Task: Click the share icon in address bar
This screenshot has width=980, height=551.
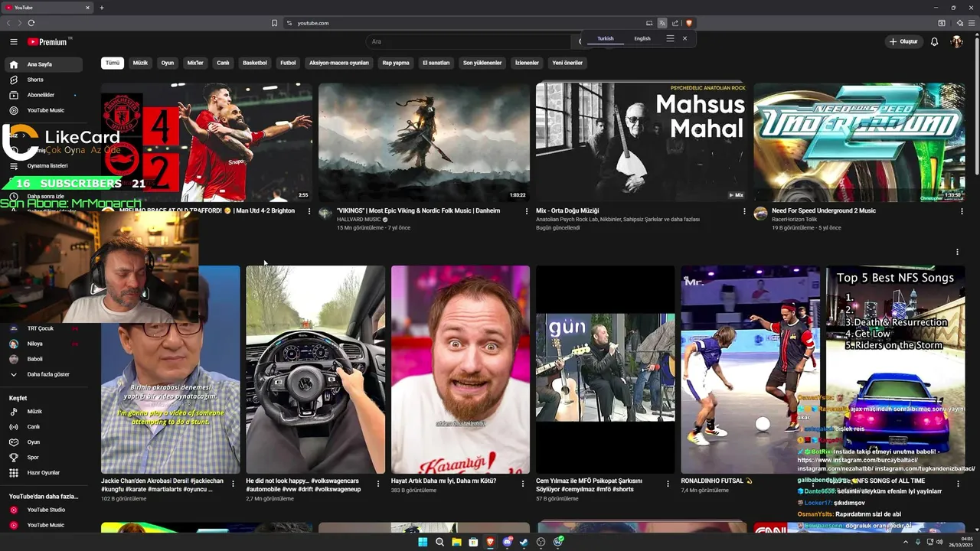Action: coord(675,23)
